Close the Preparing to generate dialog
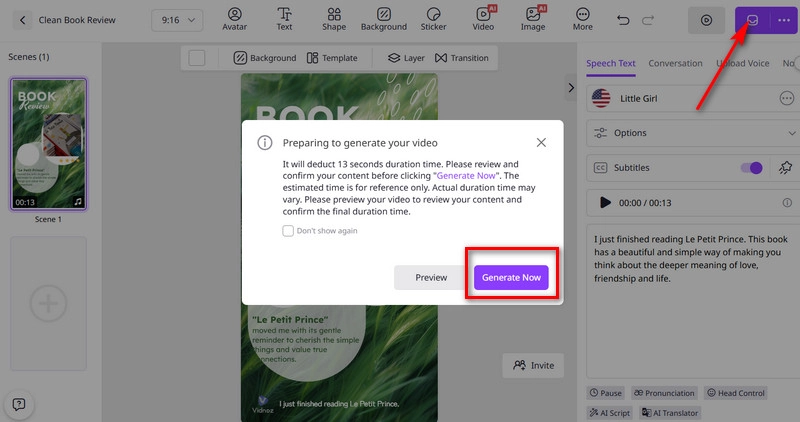Viewport: 800px width, 422px height. 541,142
